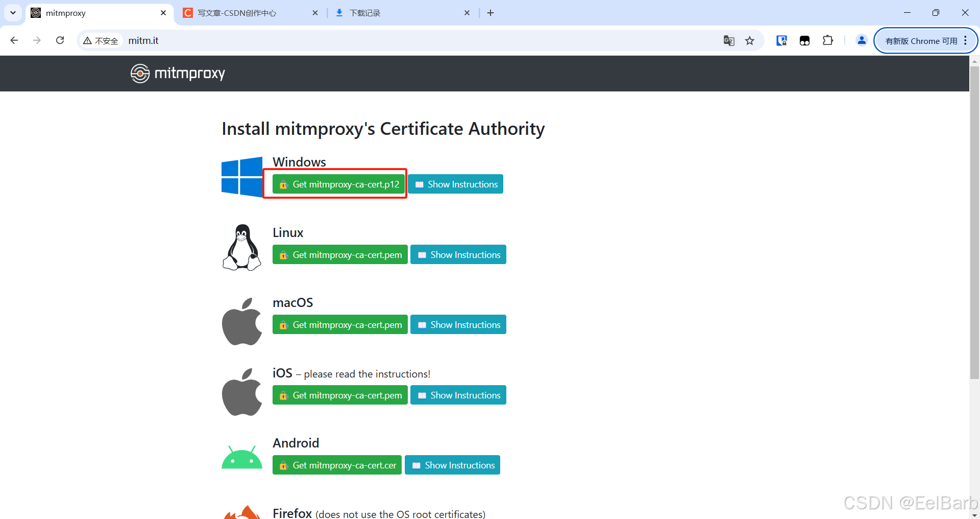
Task: Restore down the Chrome window
Action: click(936, 13)
